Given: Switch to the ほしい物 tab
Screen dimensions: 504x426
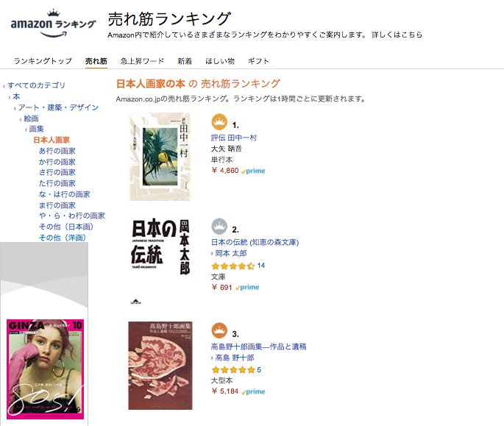Looking at the screenshot, I should pos(220,61).
